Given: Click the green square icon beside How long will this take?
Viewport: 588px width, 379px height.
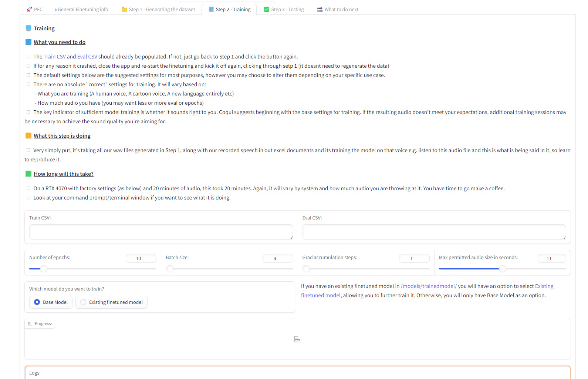Looking at the screenshot, I should pyautogui.click(x=28, y=174).
